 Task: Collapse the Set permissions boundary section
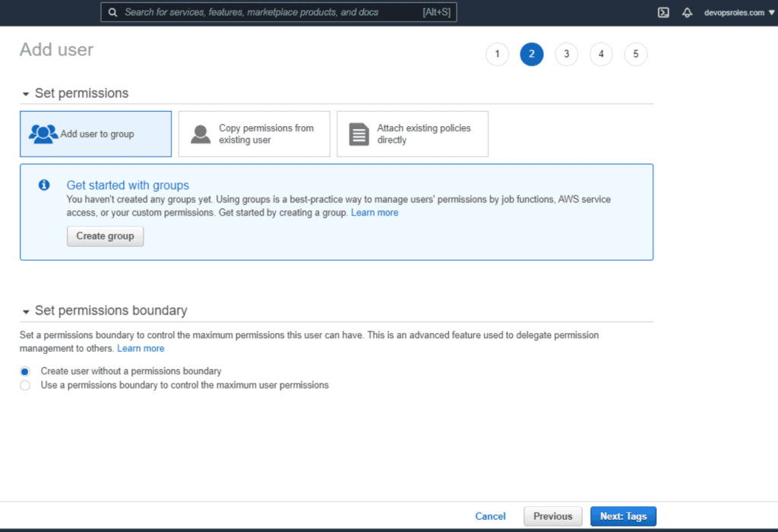[x=25, y=310]
